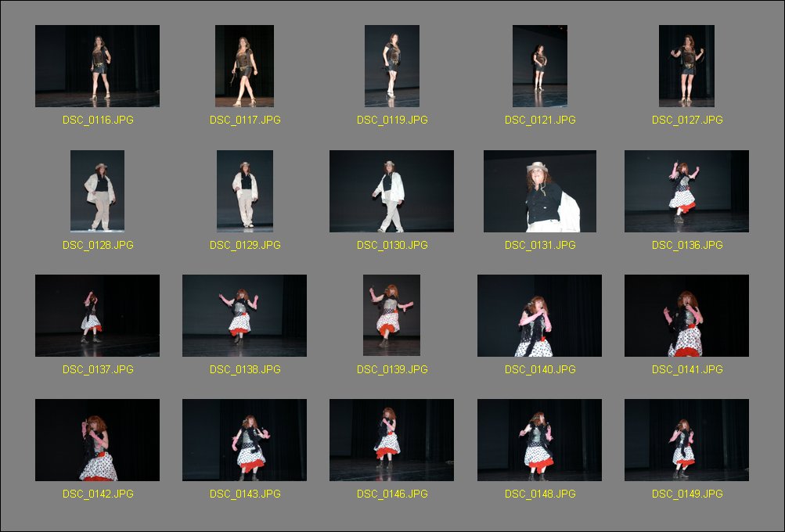Click the file name label DSC_0119.JPG
785x532 pixels.
click(392, 120)
